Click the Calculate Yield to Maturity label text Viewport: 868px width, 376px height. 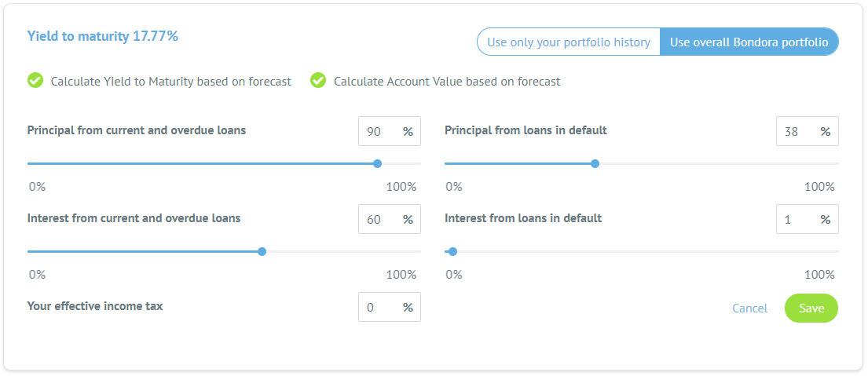170,82
